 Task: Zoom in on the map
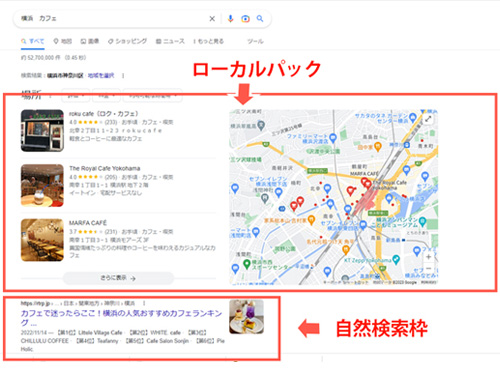tap(429, 257)
